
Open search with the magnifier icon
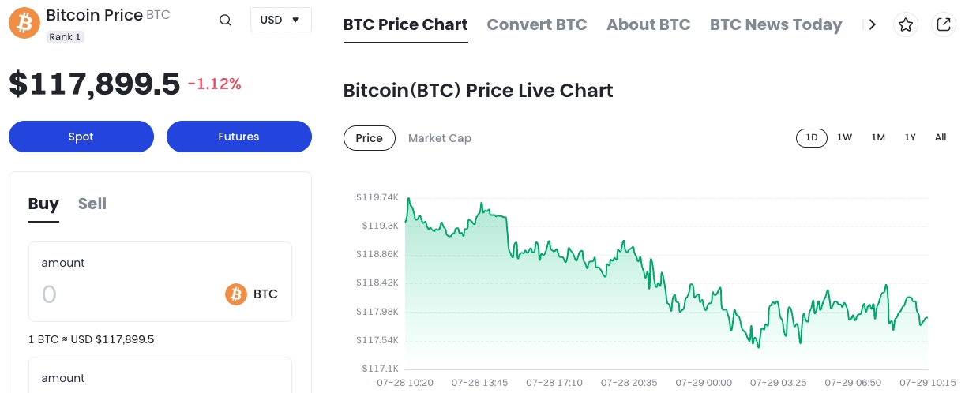[226, 21]
